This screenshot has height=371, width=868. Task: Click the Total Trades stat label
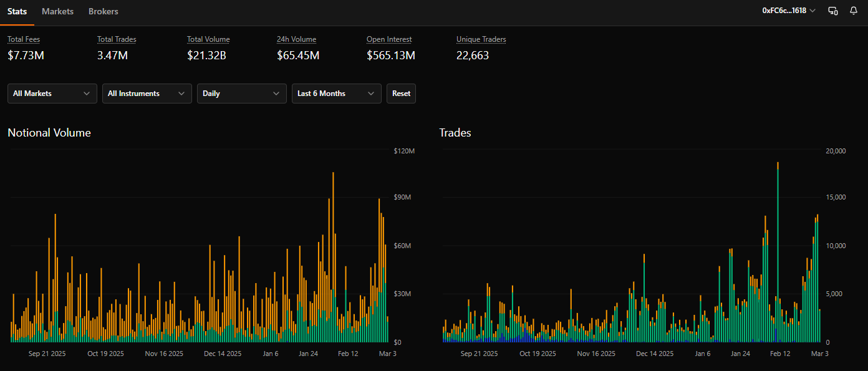(117, 39)
